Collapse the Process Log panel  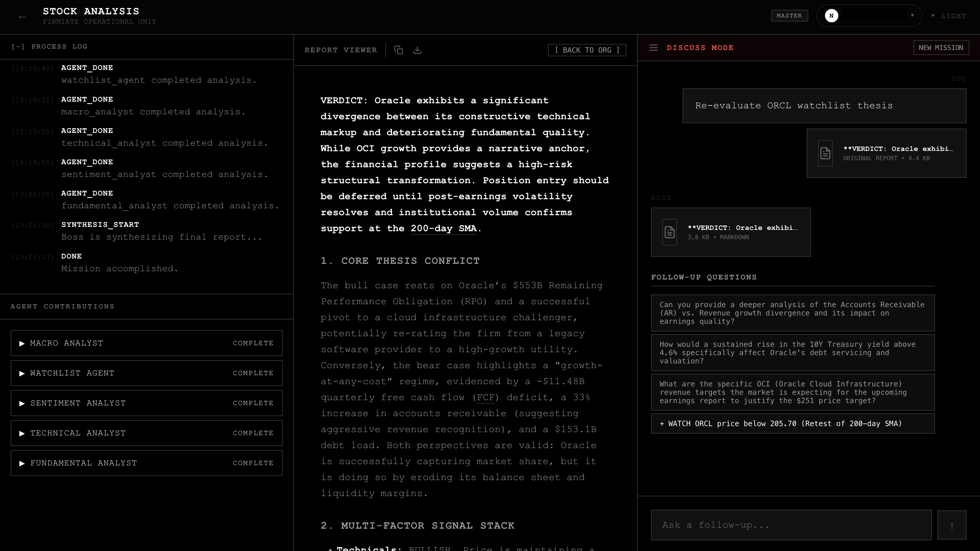pos(18,46)
